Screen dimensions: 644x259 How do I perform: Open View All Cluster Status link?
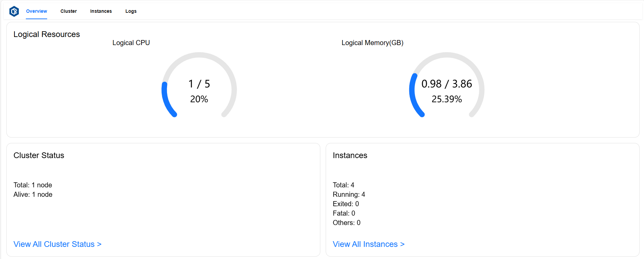click(57, 244)
